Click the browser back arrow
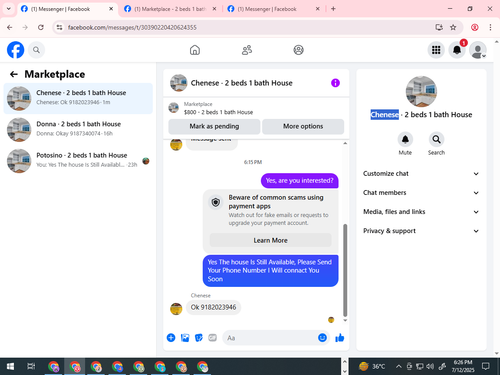The image size is (500, 375). point(10,27)
